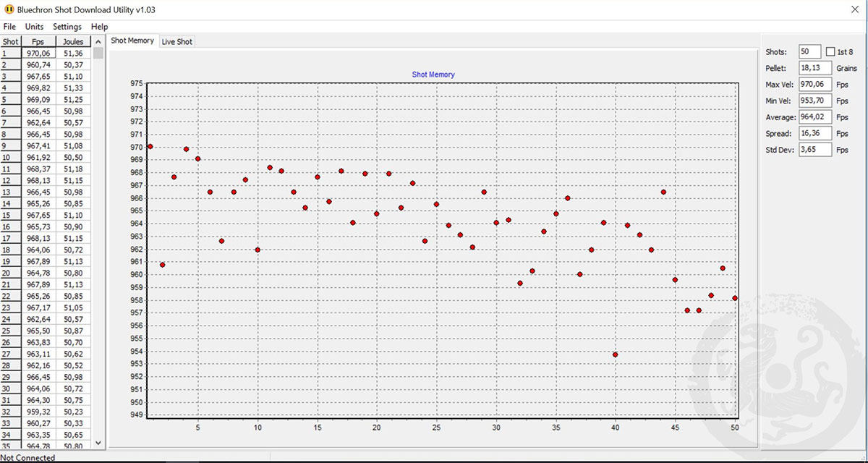Click the Shot column header
This screenshot has height=463, width=868.
(11, 41)
